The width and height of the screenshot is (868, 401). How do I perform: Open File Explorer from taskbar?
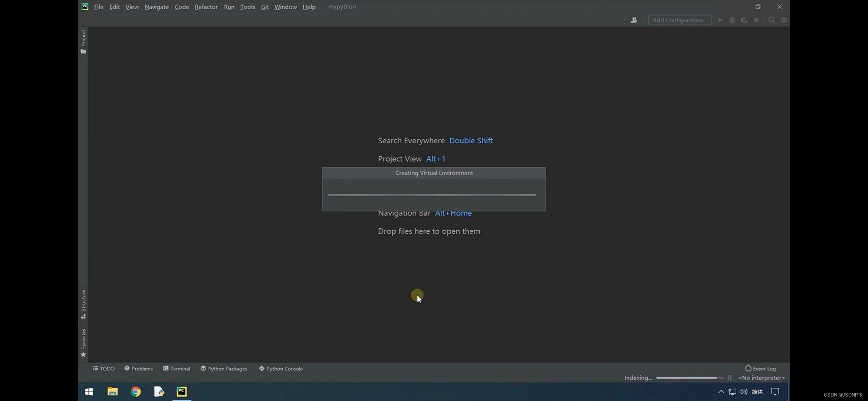click(x=112, y=392)
